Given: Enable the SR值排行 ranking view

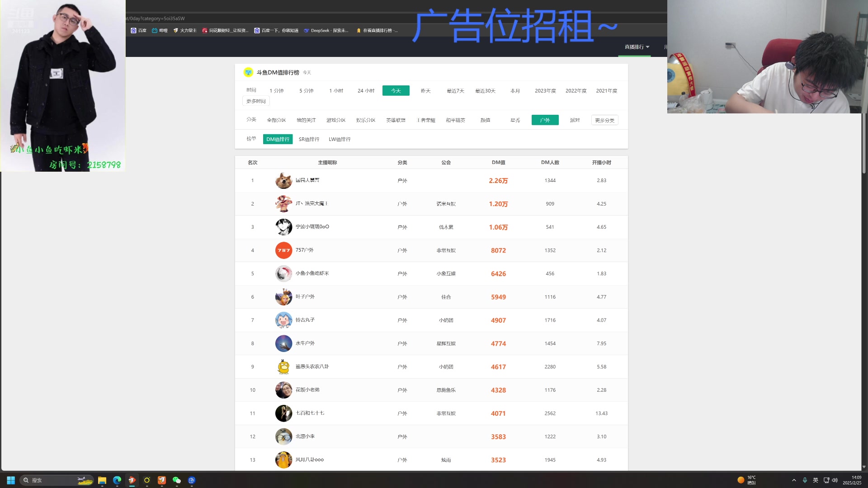Looking at the screenshot, I should click(309, 139).
